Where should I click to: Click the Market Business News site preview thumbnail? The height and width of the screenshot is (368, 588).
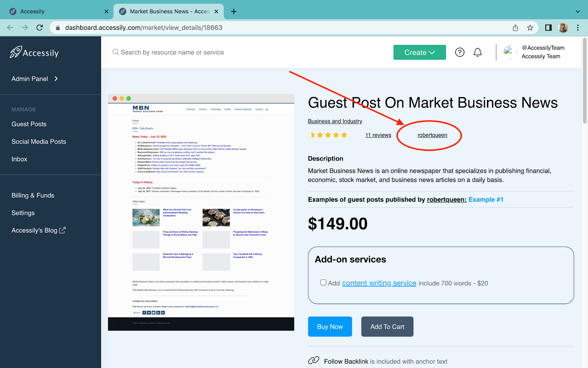[x=201, y=212]
